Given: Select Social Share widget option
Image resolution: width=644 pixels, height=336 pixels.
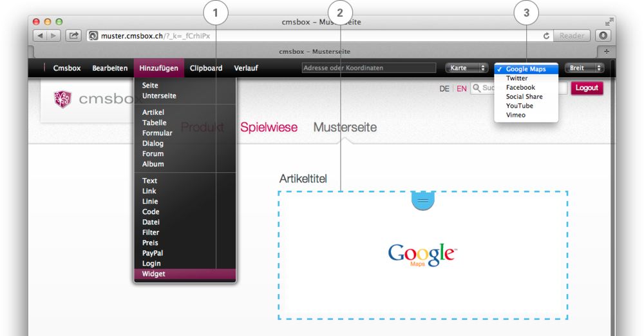Looking at the screenshot, I should tap(526, 96).
